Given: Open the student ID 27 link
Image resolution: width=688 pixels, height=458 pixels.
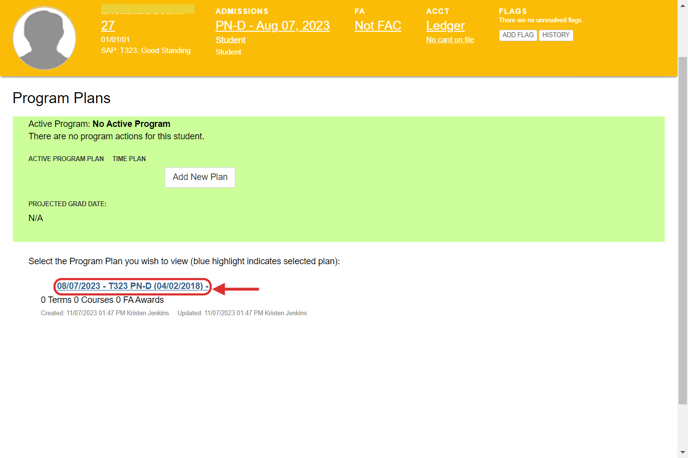Looking at the screenshot, I should [108, 26].
